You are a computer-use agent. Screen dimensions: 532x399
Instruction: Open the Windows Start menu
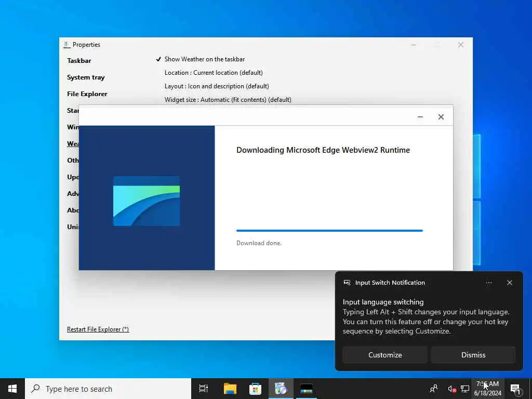pyautogui.click(x=12, y=389)
